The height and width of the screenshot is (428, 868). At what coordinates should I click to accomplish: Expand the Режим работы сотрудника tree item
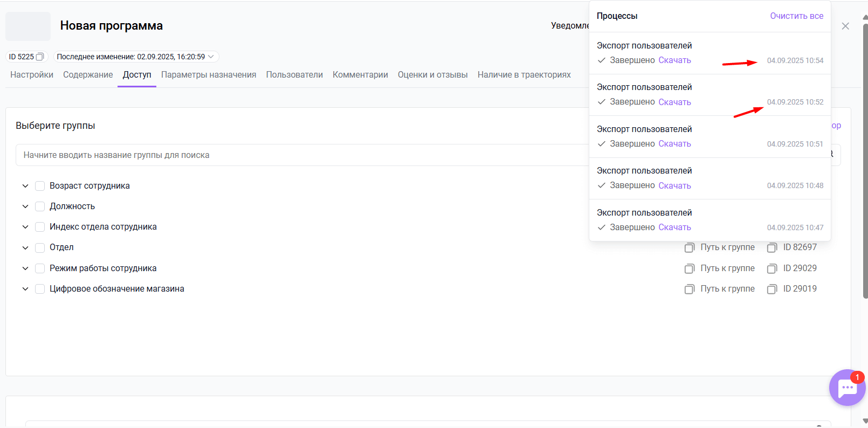tap(25, 268)
